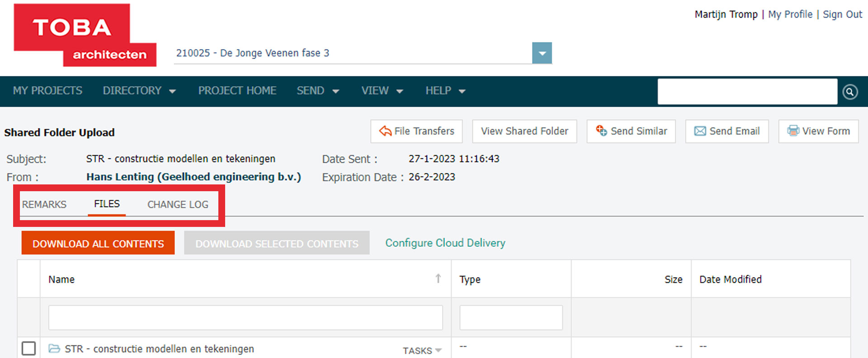Switch to the REMARKS tab

(x=44, y=205)
